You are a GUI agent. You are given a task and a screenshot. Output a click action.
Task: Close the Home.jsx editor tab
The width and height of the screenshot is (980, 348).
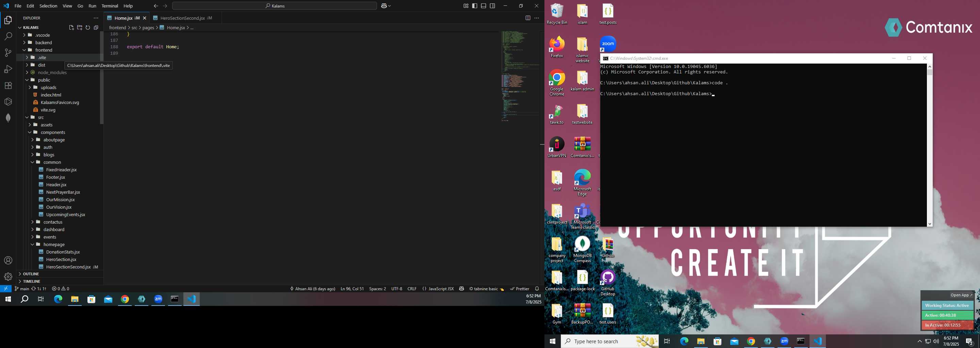point(145,18)
